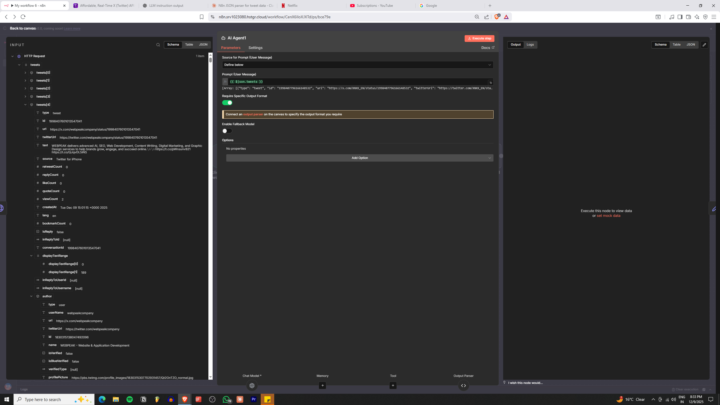Switch to the Netflix browser tab
Screen dimensions: 720x405
coord(292,6)
